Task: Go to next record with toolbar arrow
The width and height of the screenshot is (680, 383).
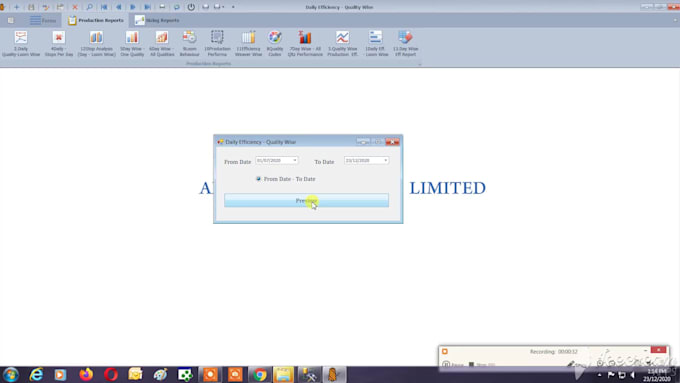Action: (x=133, y=7)
